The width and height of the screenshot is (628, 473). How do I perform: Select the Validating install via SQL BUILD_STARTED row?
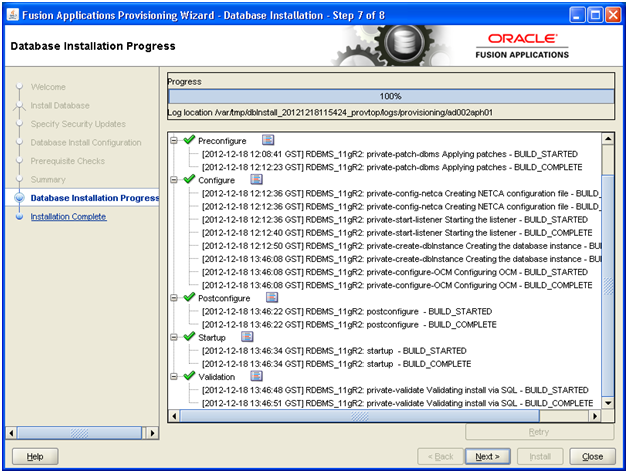coord(395,390)
